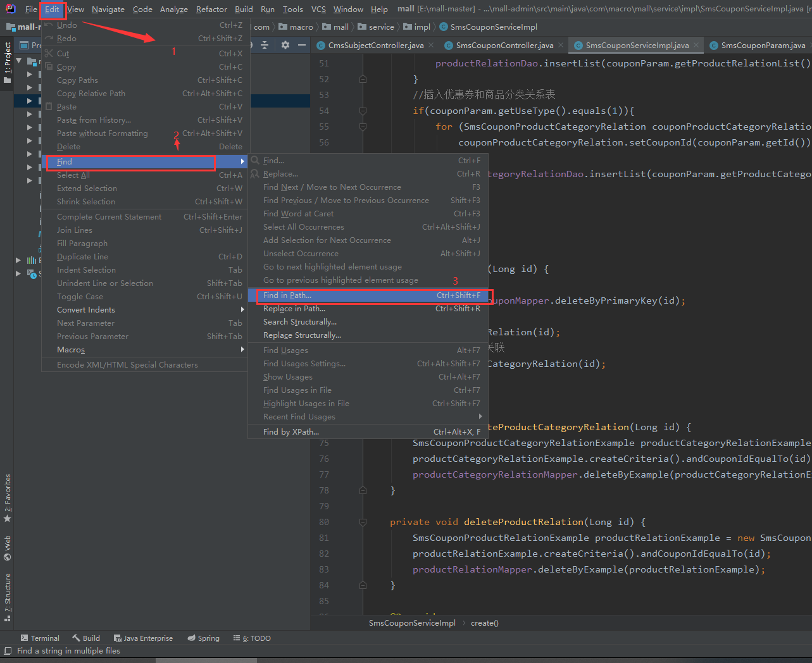Viewport: 812px width, 663px height.
Task: Click the IntelliJ IDEA logo icon
Action: pos(10,9)
